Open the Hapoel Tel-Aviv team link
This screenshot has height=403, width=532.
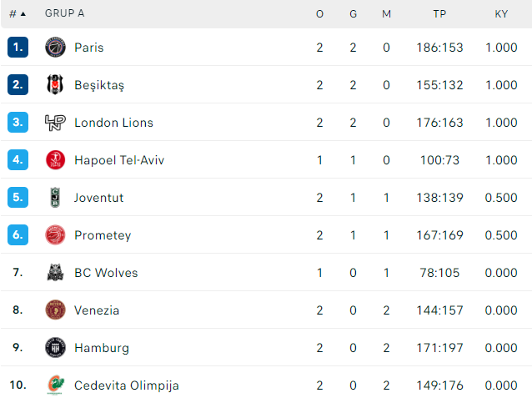pyautogui.click(x=119, y=160)
